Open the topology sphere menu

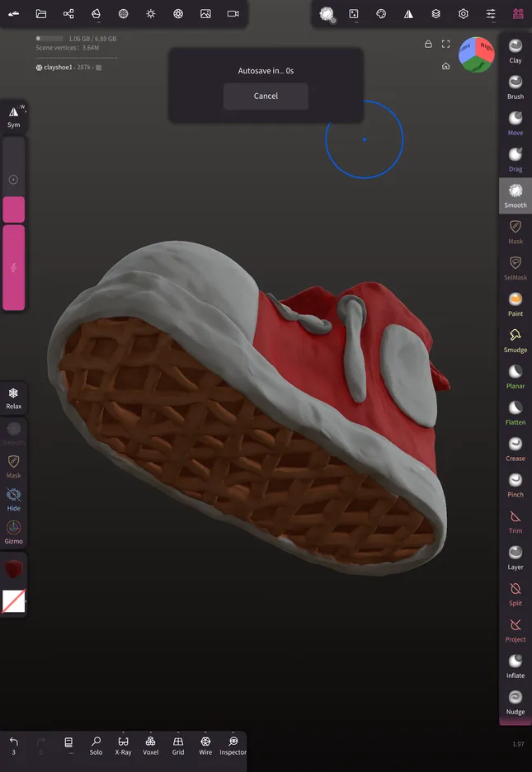(124, 14)
